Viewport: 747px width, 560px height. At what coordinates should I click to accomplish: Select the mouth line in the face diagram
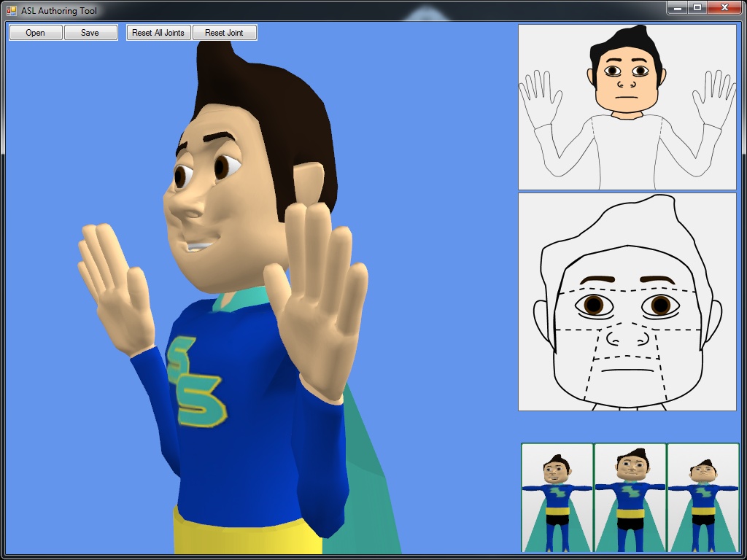point(627,370)
